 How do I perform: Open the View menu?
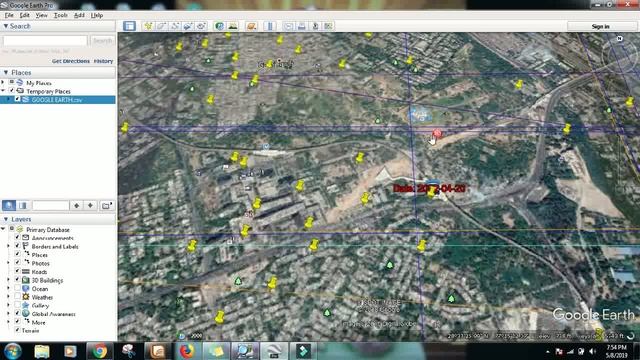coord(41,16)
